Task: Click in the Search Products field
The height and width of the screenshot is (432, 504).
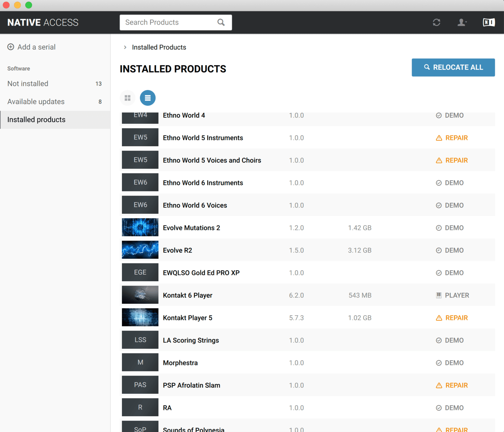Action: [176, 22]
